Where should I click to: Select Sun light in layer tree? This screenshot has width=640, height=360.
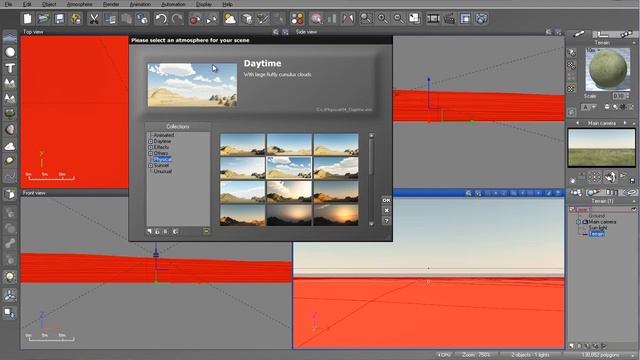point(598,228)
